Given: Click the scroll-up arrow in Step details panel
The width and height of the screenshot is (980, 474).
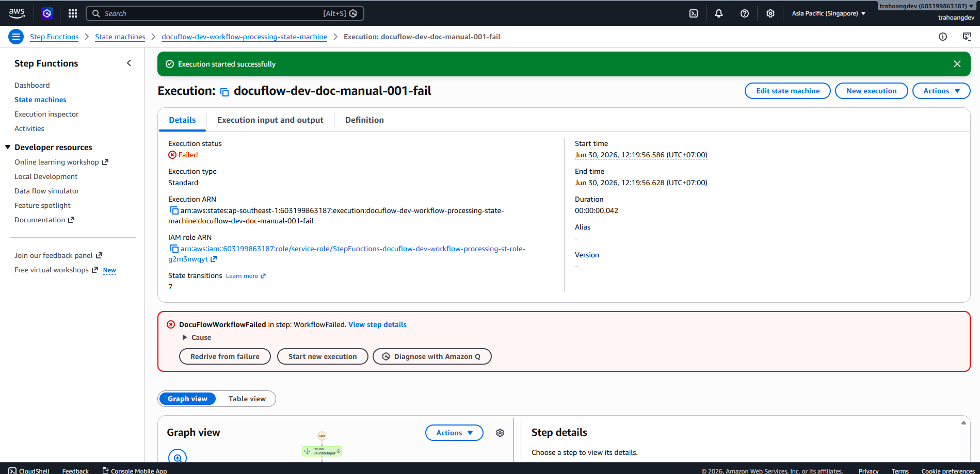Looking at the screenshot, I should pyautogui.click(x=963, y=423).
